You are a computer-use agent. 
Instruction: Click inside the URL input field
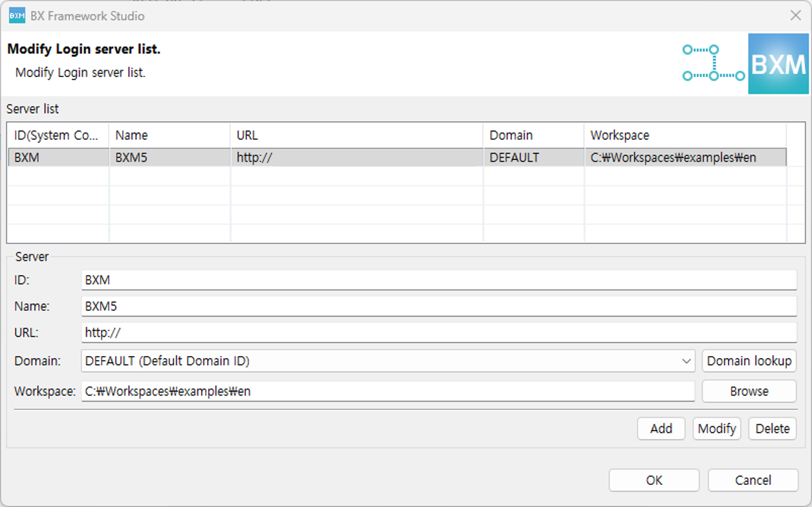(388, 333)
